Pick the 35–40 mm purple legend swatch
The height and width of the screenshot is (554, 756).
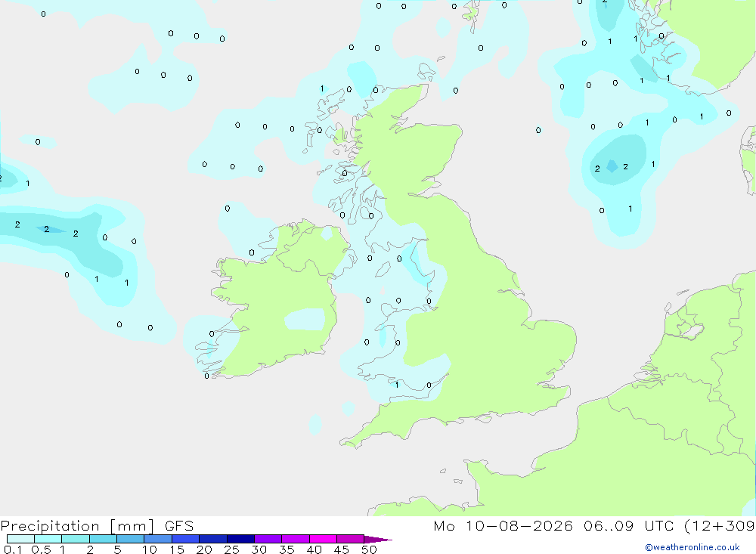click(x=296, y=539)
